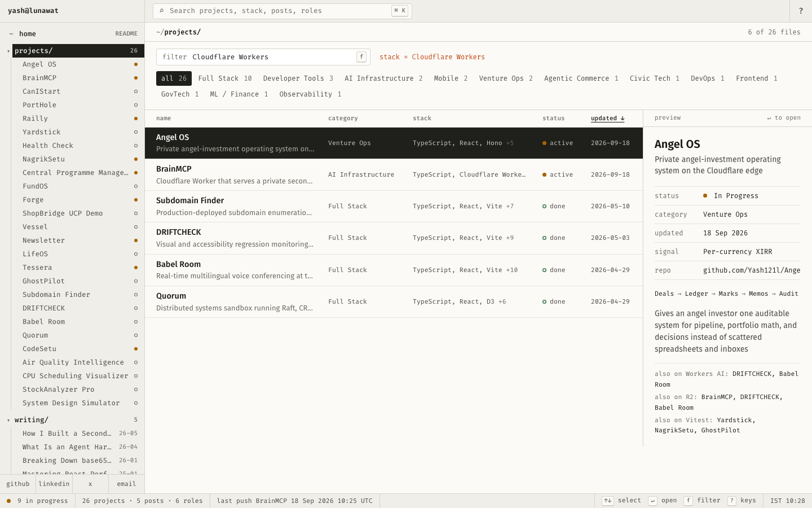This screenshot has width=812, height=508.
Task: Select the DRIFTCHECK table row
Action: pyautogui.click(x=394, y=238)
